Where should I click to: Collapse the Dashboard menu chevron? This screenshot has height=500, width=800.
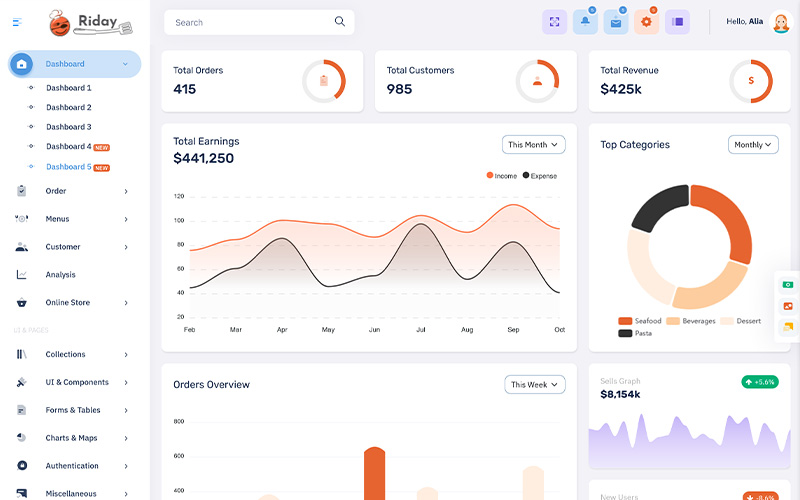tap(125, 64)
